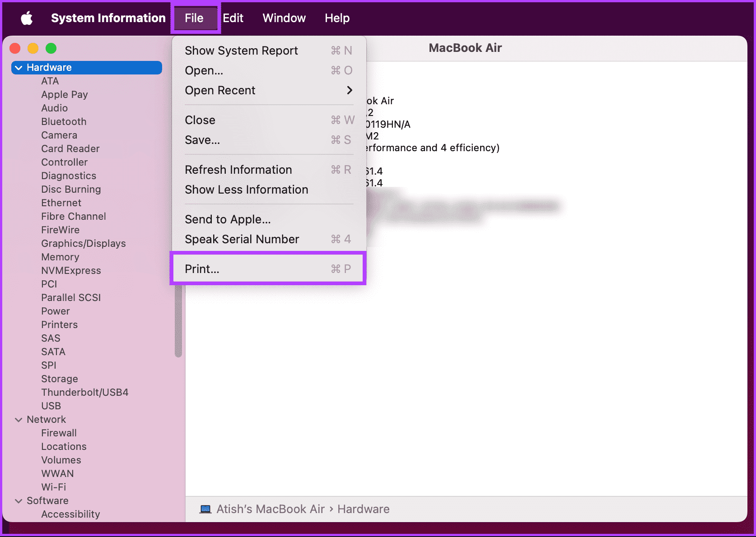Select NVMExpress in the sidebar
Viewport: 756px width, 537px height.
pos(71,271)
